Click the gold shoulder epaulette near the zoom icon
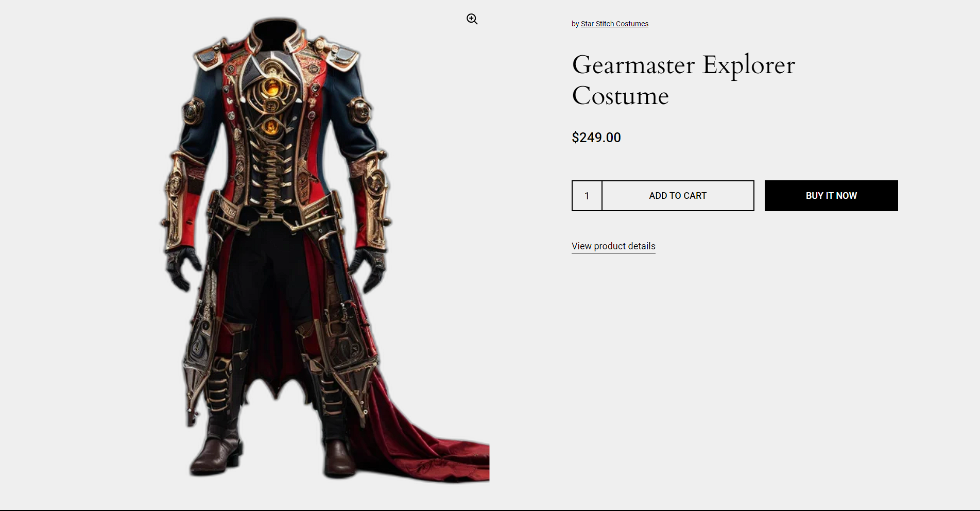This screenshot has height=511, width=980. coord(340,54)
